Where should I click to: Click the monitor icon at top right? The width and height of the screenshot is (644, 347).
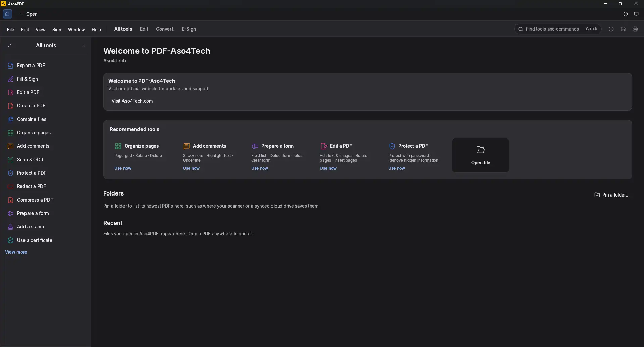(x=636, y=14)
